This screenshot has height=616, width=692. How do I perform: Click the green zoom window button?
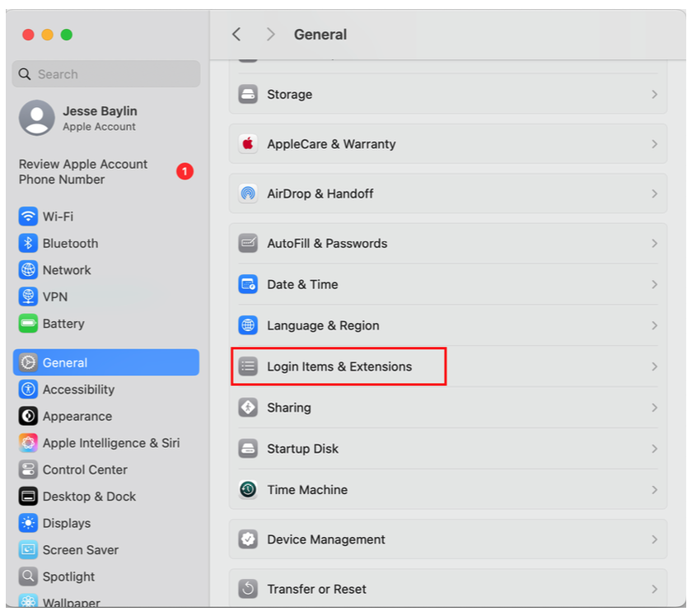coord(67,35)
